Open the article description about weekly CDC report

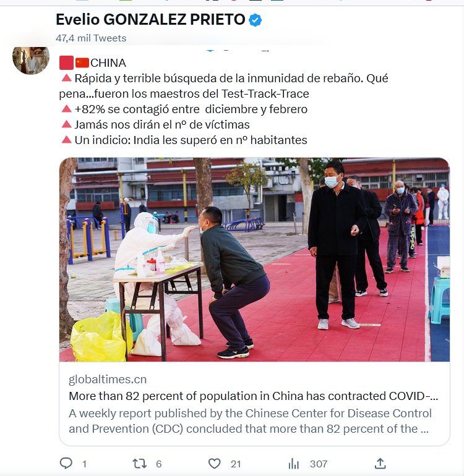pos(250,421)
